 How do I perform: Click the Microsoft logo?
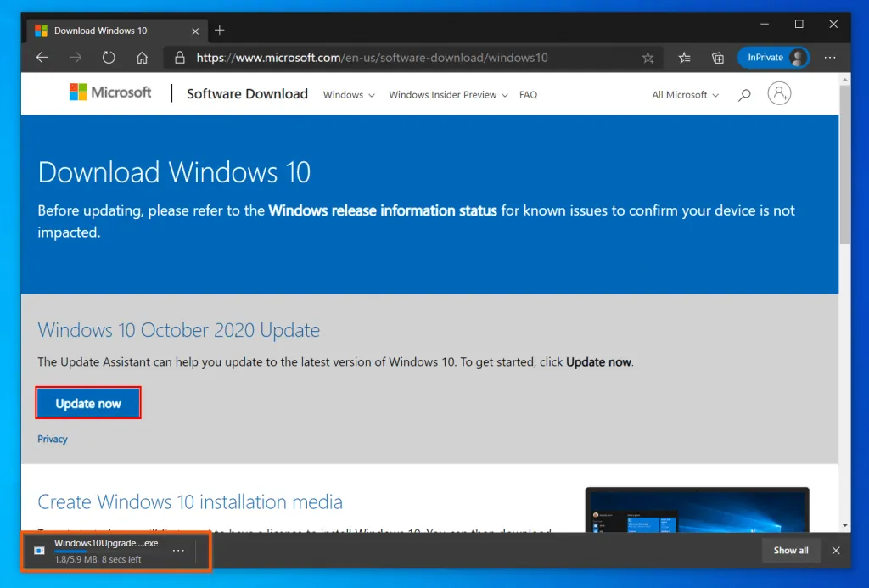pyautogui.click(x=110, y=92)
